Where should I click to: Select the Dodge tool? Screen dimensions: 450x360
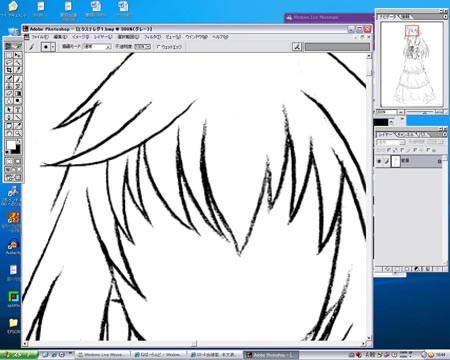click(x=18, y=101)
